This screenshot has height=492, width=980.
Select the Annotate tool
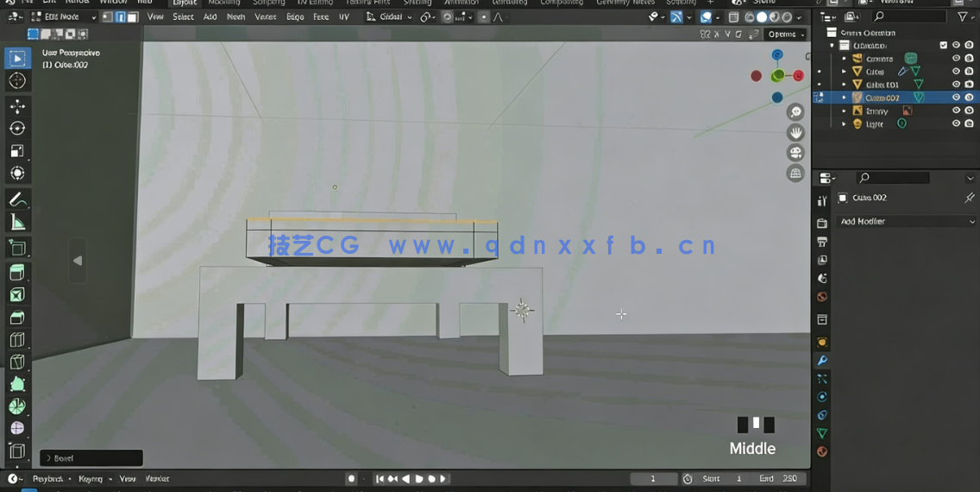(17, 199)
